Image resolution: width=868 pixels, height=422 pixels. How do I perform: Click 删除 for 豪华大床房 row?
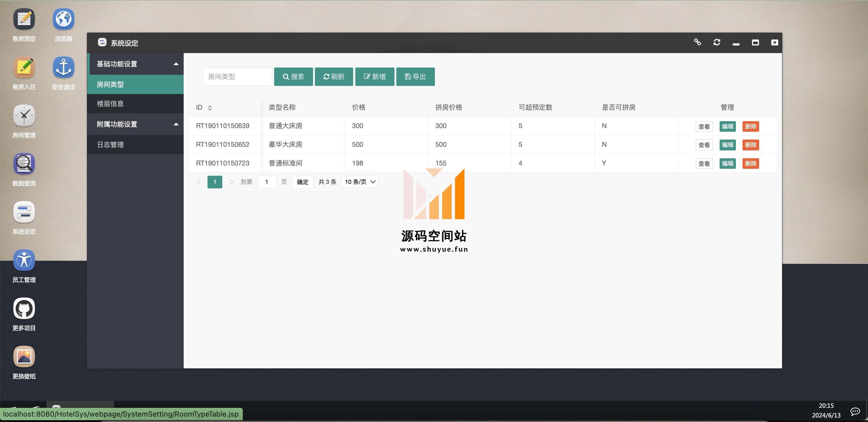[751, 145]
